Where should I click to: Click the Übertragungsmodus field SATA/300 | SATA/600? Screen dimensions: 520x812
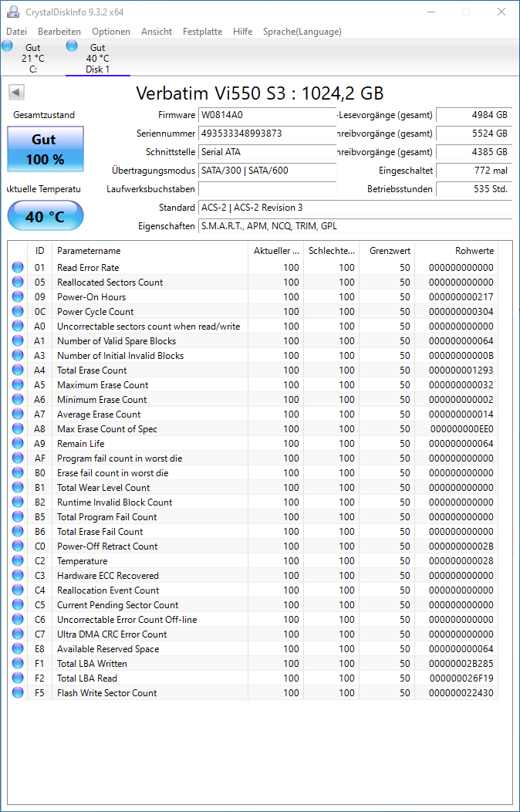click(268, 171)
